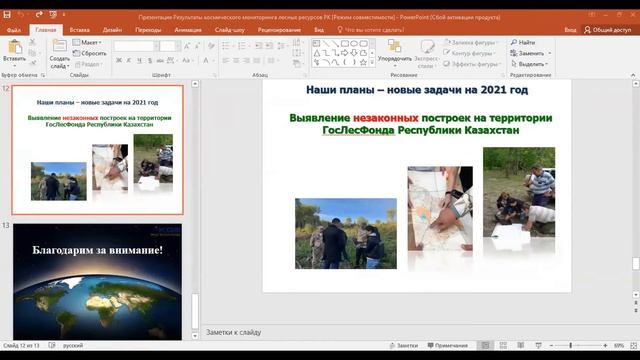Open the Заменить dropdown arrow
The image size is (640, 360).
(549, 53)
